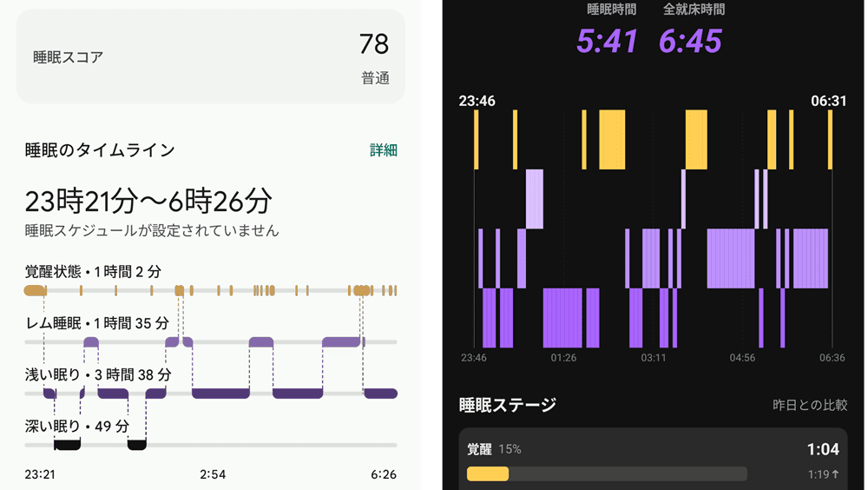This screenshot has height=490, width=868.
Task: Click the 23時21分〜6時26分 time range
Action: tap(148, 202)
